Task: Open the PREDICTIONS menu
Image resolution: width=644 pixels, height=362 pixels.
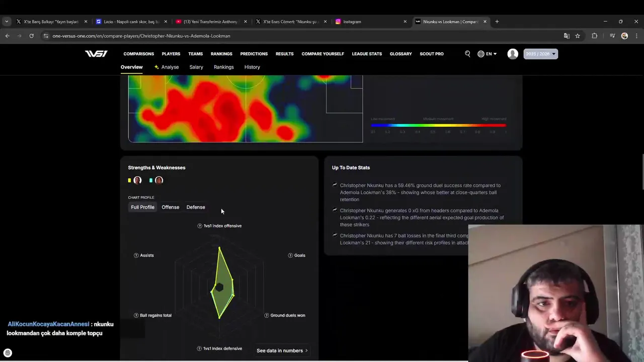Action: (x=254, y=54)
